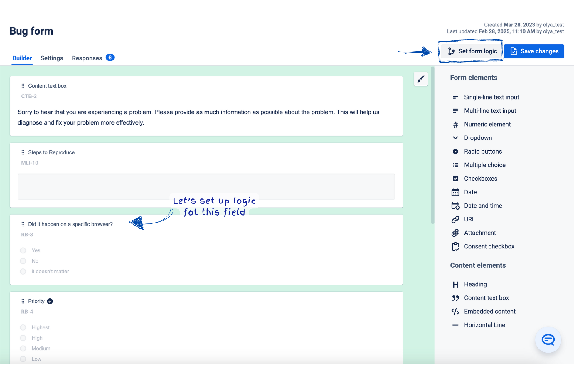The width and height of the screenshot is (574, 392).
Task: Click the Set form logic button
Action: coord(472,51)
